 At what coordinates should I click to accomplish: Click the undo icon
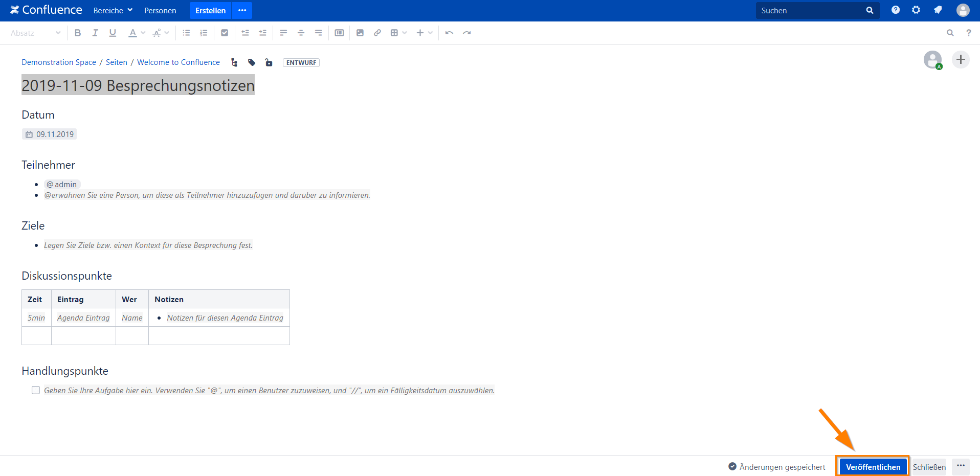(x=449, y=32)
